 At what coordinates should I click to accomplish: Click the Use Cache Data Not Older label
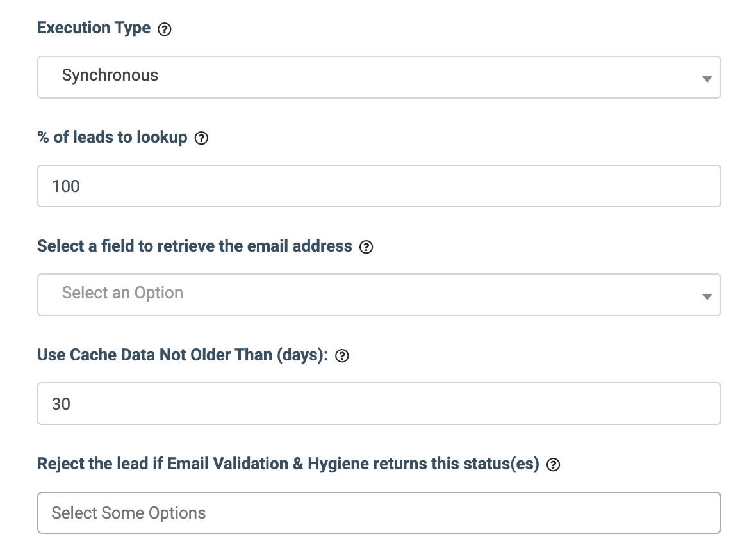click(183, 355)
